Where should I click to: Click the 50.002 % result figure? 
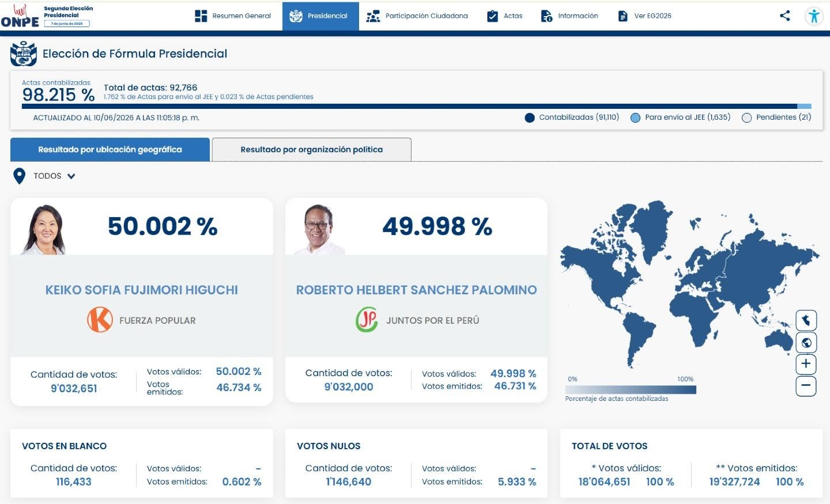[x=163, y=226]
